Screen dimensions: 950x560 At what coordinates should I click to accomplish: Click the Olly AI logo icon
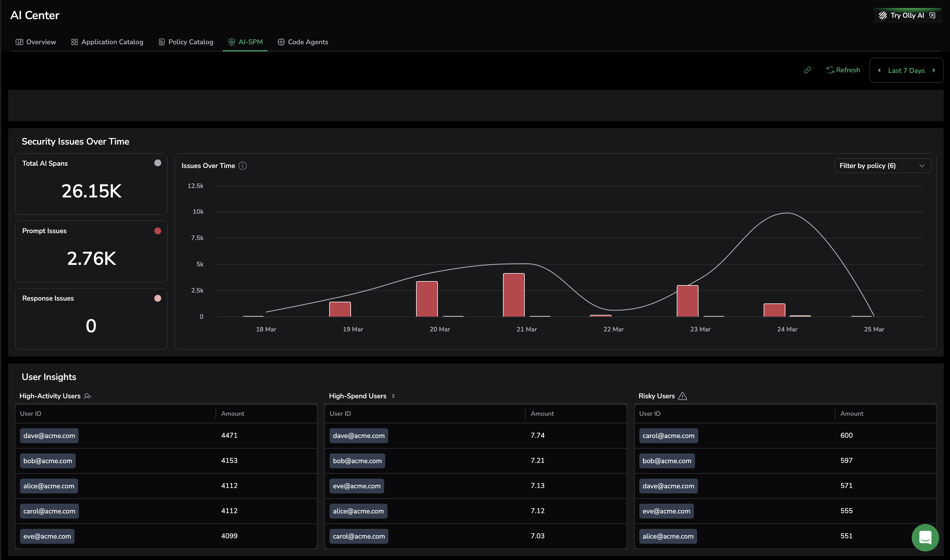(883, 15)
